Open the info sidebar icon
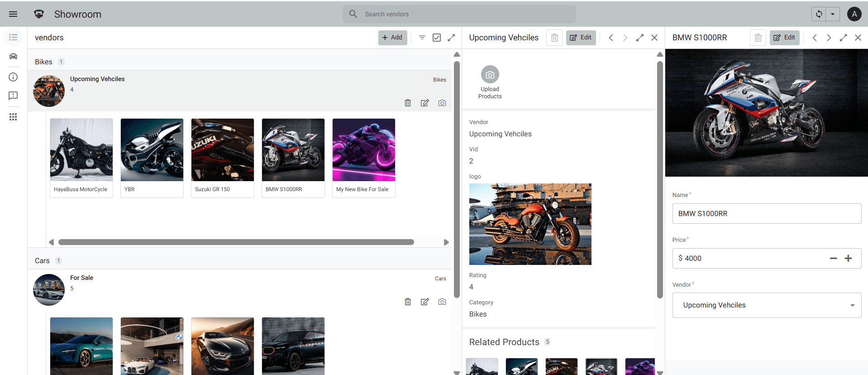Image resolution: width=868 pixels, height=375 pixels. point(13,77)
